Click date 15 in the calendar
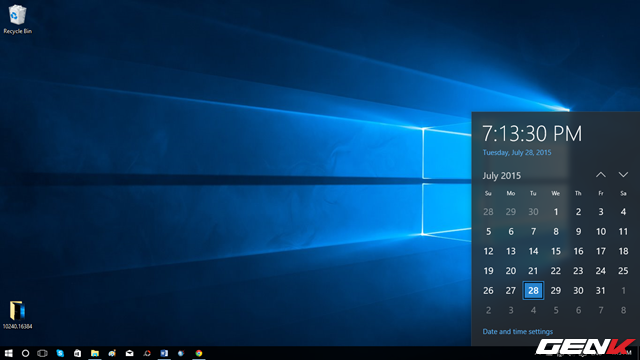 point(556,251)
